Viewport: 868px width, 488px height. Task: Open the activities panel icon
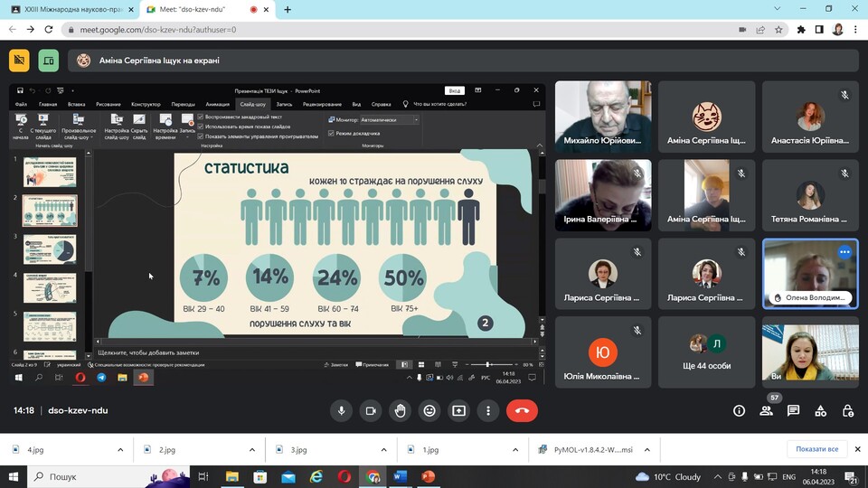coord(821,410)
